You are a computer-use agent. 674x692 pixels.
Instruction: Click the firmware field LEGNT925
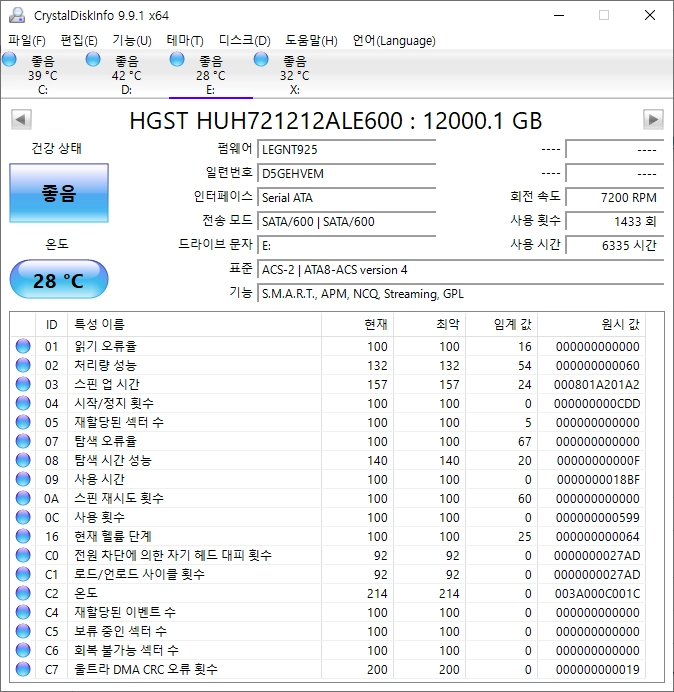[x=346, y=150]
